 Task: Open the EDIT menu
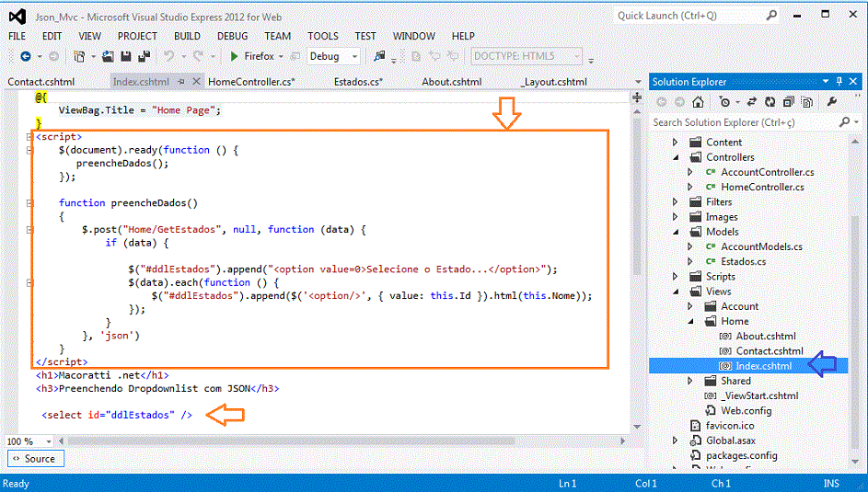point(52,36)
